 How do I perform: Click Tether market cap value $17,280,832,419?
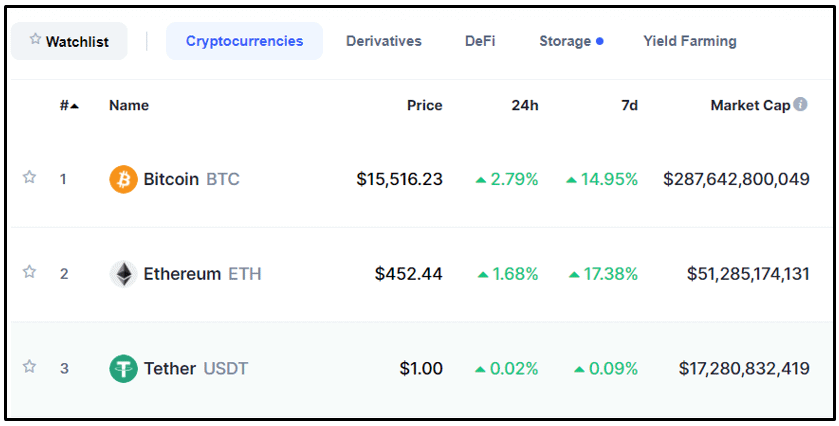[744, 369]
